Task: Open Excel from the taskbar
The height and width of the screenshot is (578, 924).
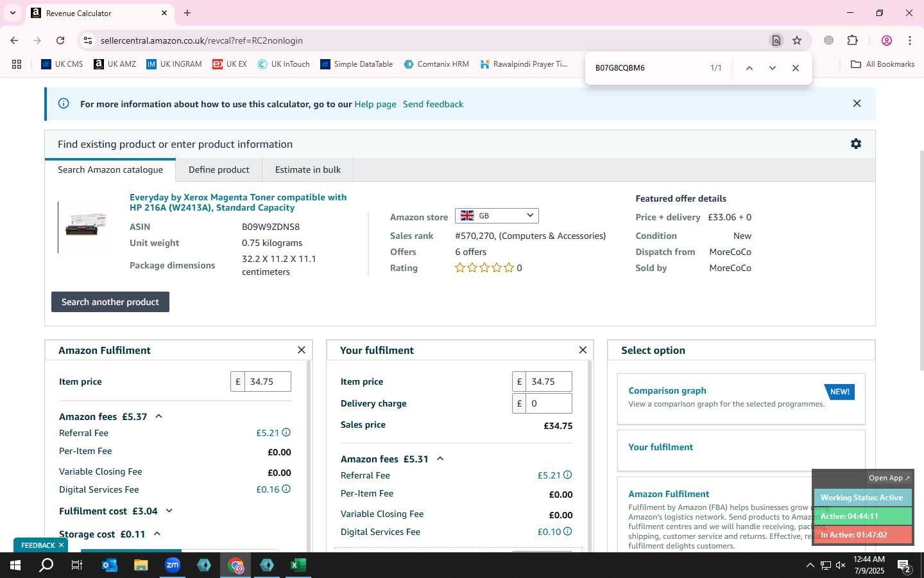Action: click(x=298, y=565)
